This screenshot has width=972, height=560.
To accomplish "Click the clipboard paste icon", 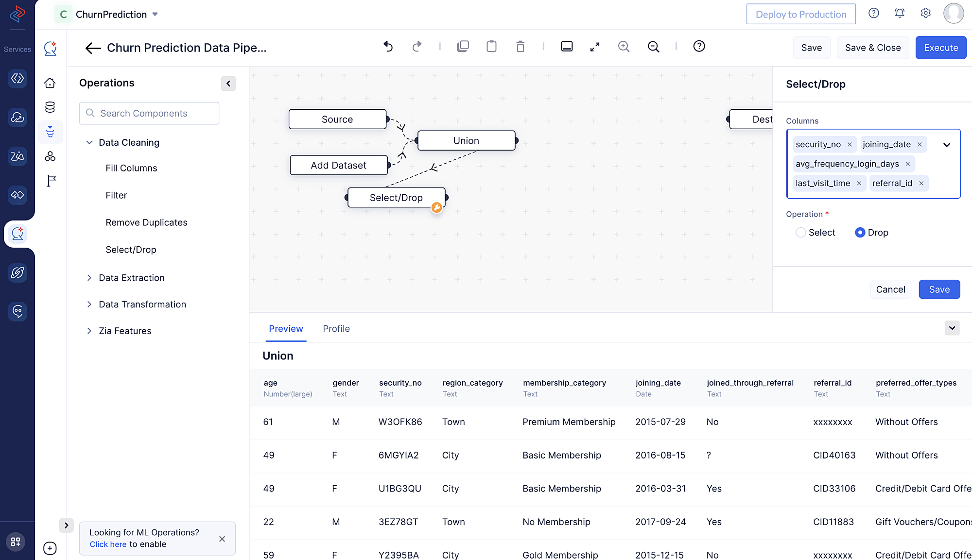I will tap(492, 47).
